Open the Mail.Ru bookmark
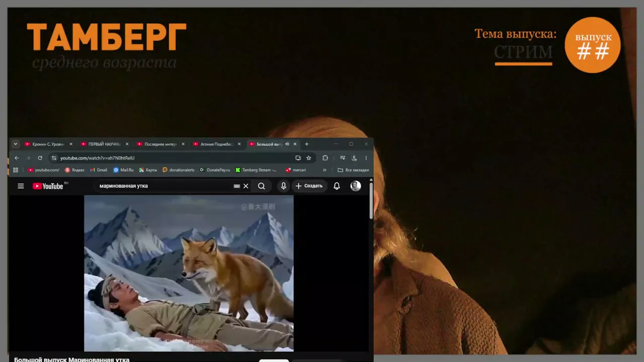The width and height of the screenshot is (644, 362). tap(124, 170)
